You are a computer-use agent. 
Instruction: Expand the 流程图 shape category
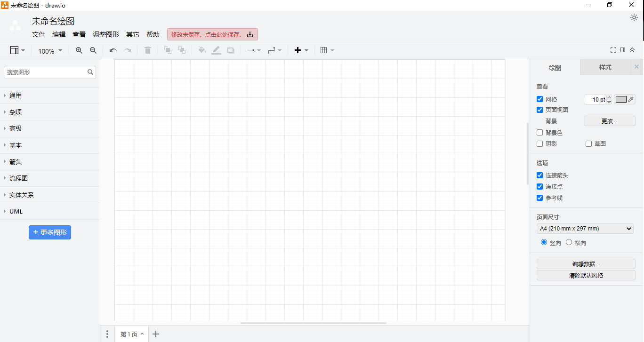[19, 178]
